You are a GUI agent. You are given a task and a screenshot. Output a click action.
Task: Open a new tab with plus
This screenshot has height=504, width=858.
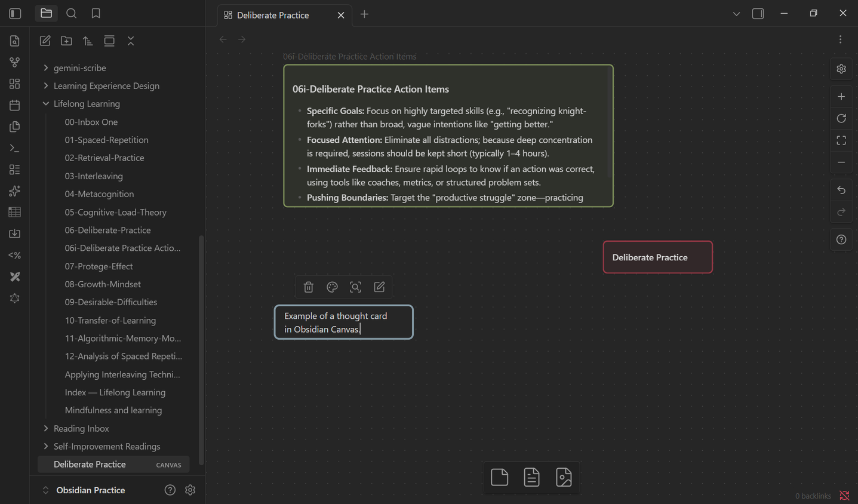pos(364,14)
